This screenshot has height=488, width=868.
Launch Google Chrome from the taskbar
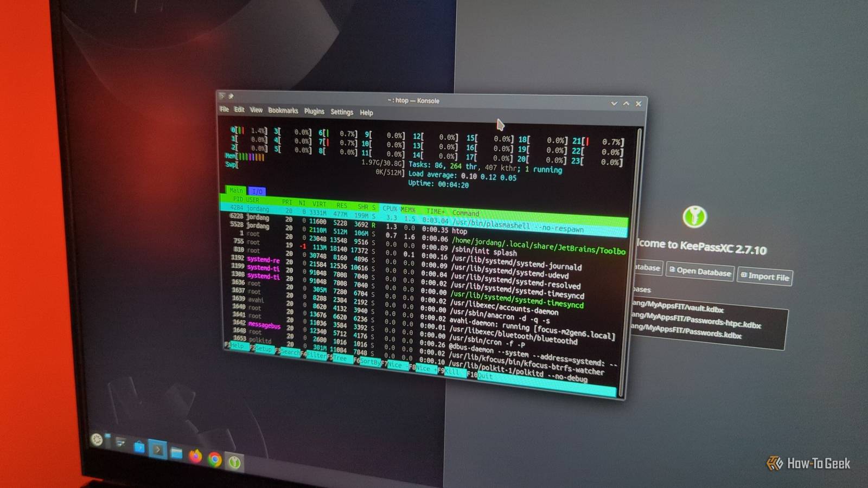pos(215,460)
